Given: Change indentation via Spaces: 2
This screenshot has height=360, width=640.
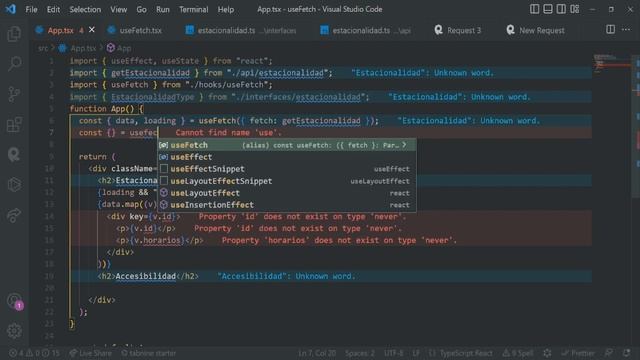Looking at the screenshot, I should point(360,353).
